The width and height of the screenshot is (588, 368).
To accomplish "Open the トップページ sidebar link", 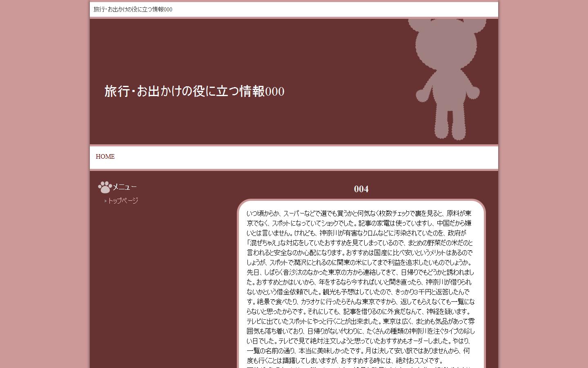I will 123,201.
